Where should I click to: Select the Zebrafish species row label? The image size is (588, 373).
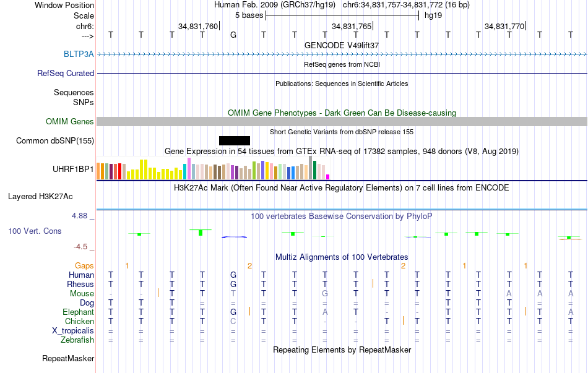tap(77, 340)
